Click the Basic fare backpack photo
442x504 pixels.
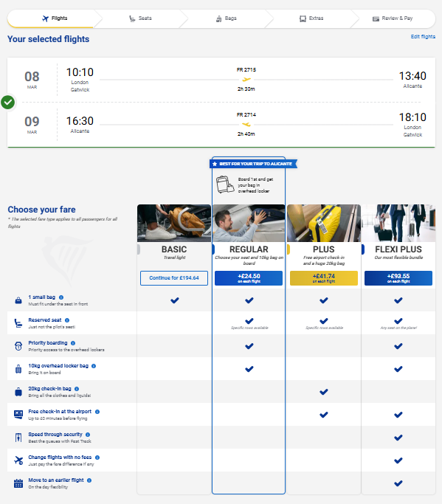click(174, 223)
